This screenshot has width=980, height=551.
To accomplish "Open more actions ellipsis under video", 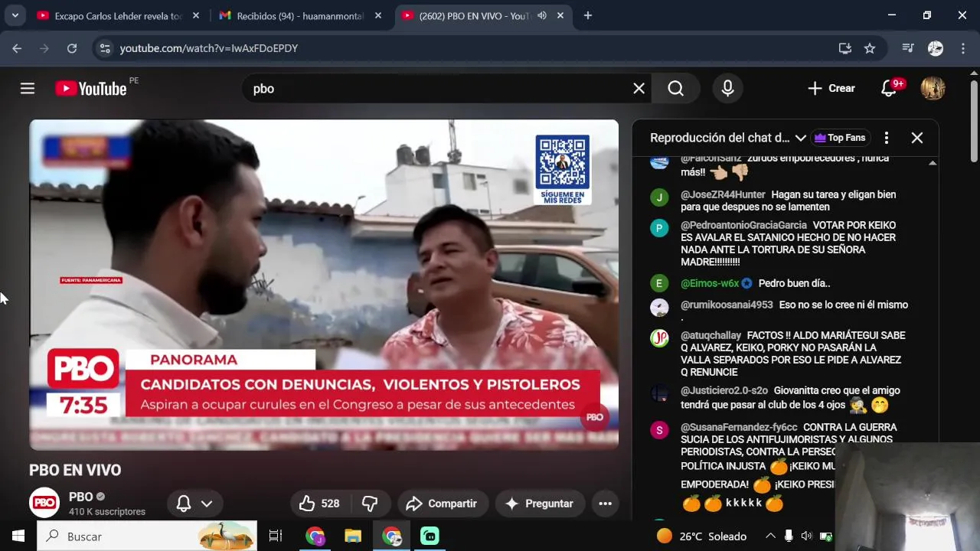I will click(x=605, y=504).
